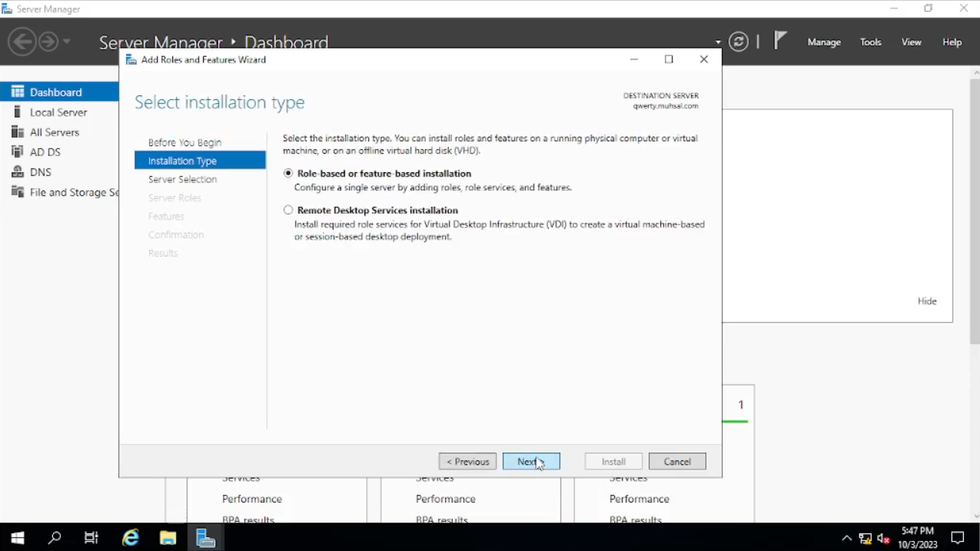Image resolution: width=980 pixels, height=551 pixels.
Task: Click the Next button
Action: pyautogui.click(x=531, y=461)
